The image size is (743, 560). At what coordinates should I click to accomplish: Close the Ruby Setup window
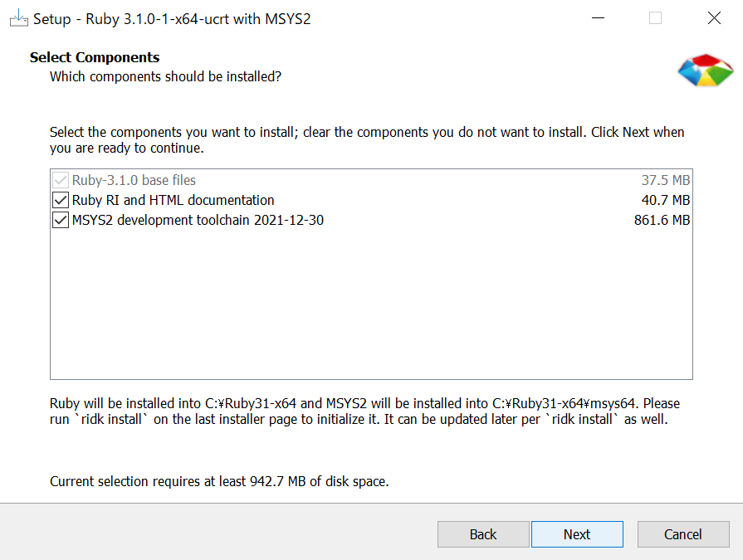(x=713, y=18)
